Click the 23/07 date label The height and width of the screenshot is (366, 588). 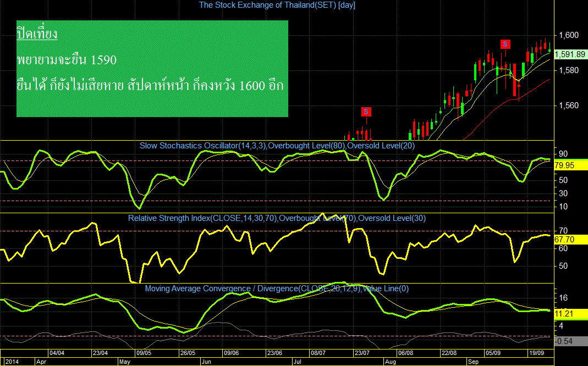click(x=362, y=353)
